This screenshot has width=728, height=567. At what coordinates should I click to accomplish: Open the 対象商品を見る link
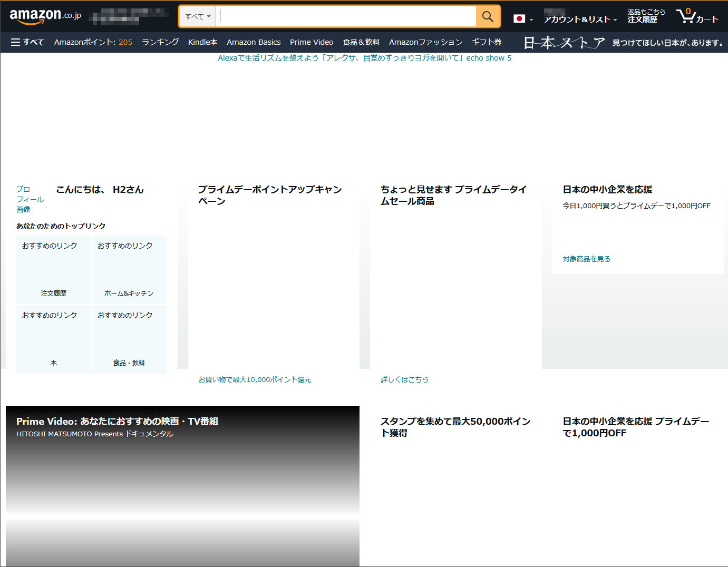point(586,259)
